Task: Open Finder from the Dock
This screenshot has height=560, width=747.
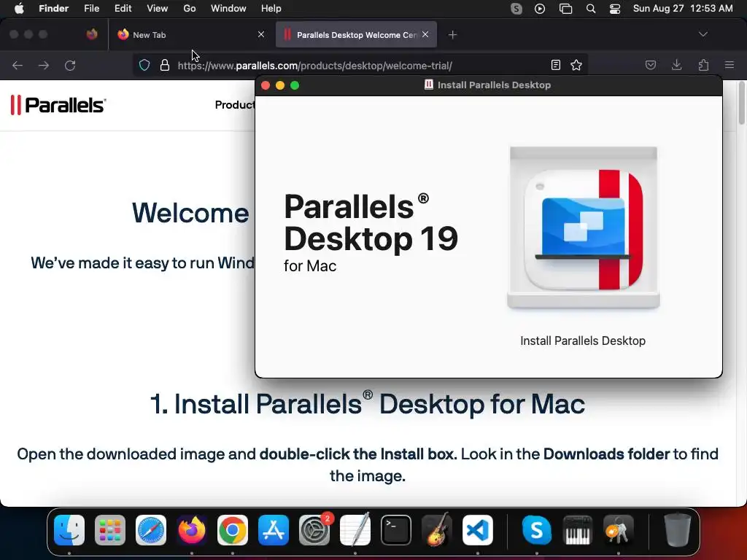Action: tap(69, 530)
